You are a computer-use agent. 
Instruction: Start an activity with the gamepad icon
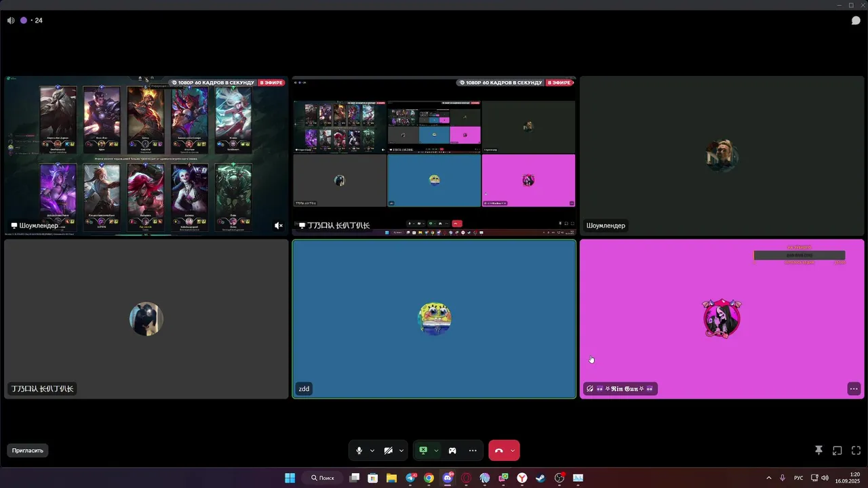click(452, 451)
